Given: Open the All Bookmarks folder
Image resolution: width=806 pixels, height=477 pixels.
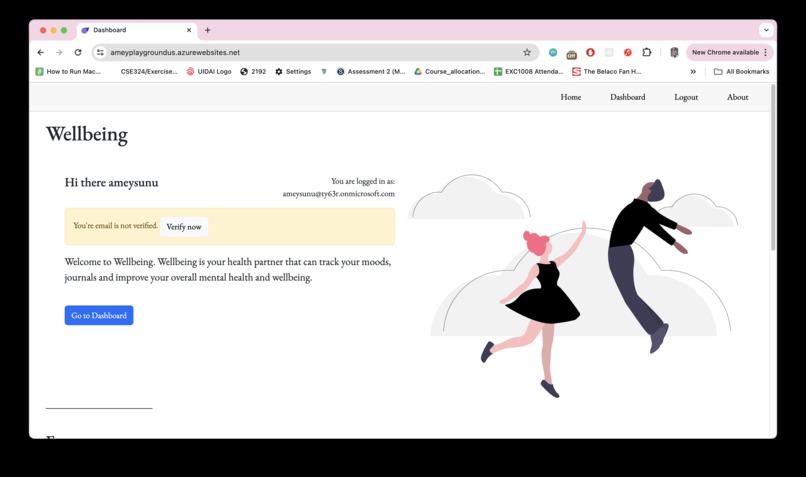Looking at the screenshot, I should (742, 71).
